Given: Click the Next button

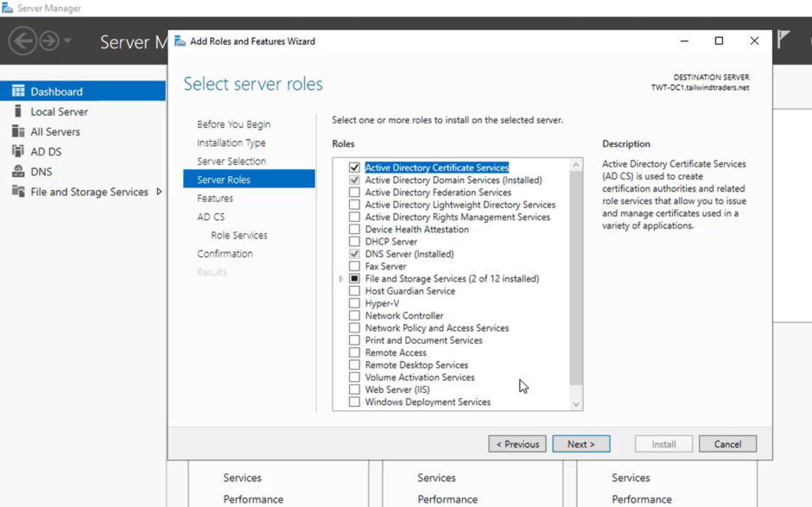Looking at the screenshot, I should 581,443.
